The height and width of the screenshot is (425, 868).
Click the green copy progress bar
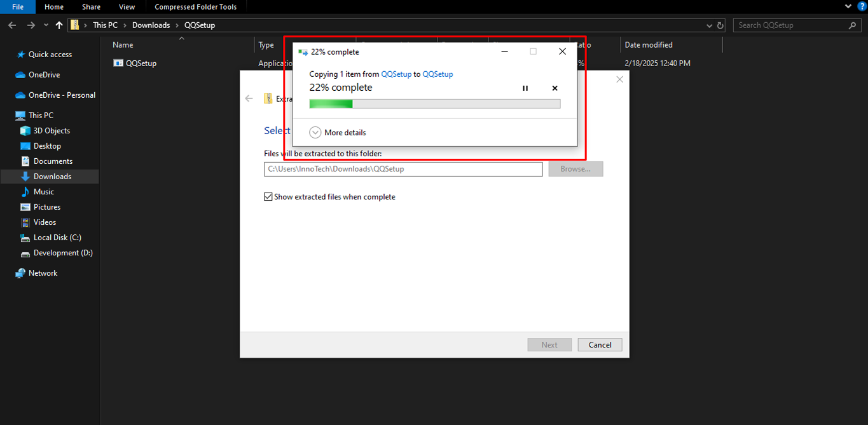point(435,104)
